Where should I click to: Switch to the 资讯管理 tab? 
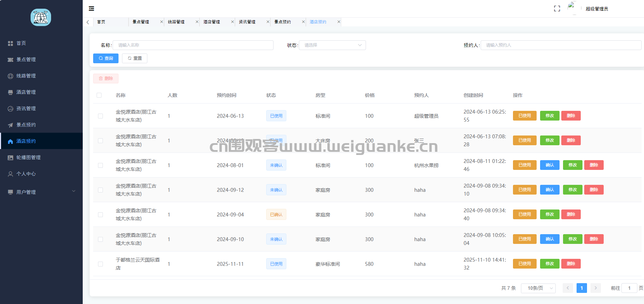pos(247,22)
